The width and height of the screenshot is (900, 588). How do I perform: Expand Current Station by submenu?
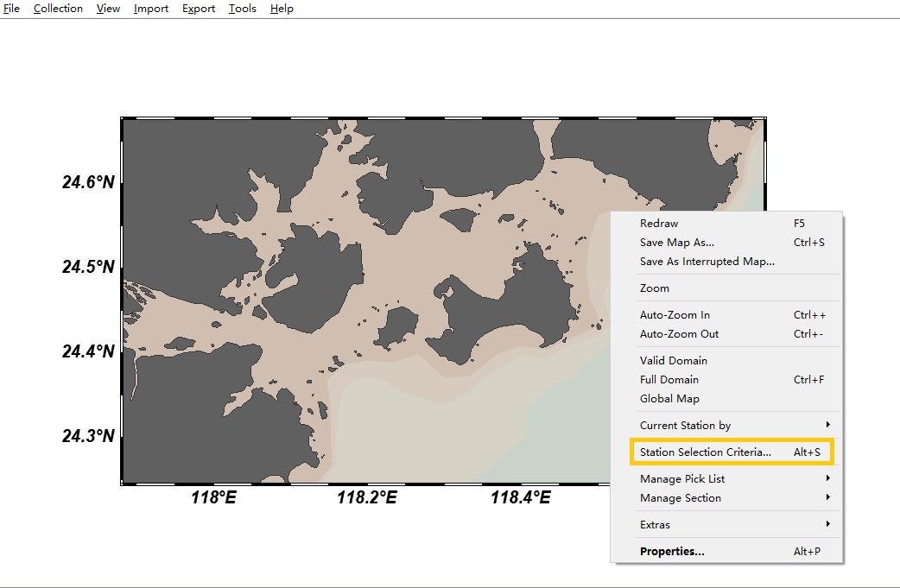pos(727,425)
